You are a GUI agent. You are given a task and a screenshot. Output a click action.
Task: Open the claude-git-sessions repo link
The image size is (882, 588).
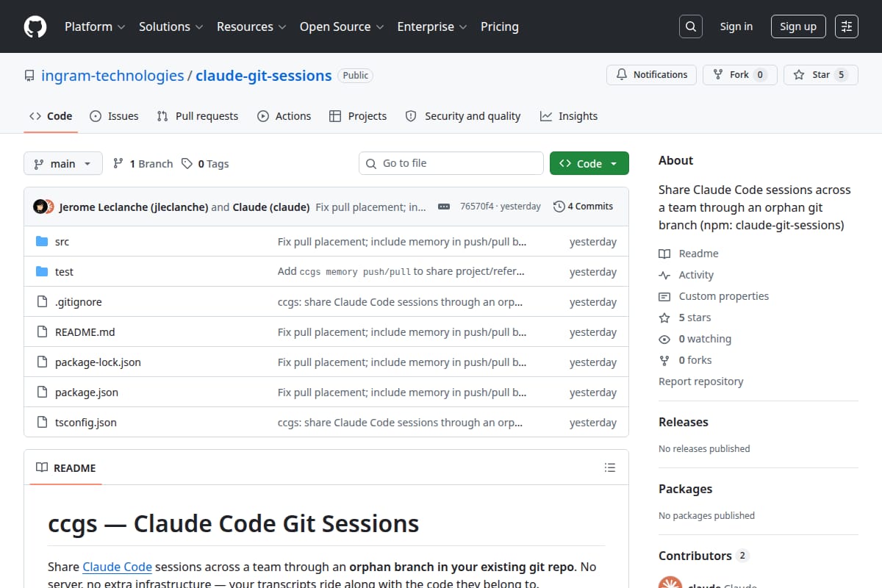[264, 76]
